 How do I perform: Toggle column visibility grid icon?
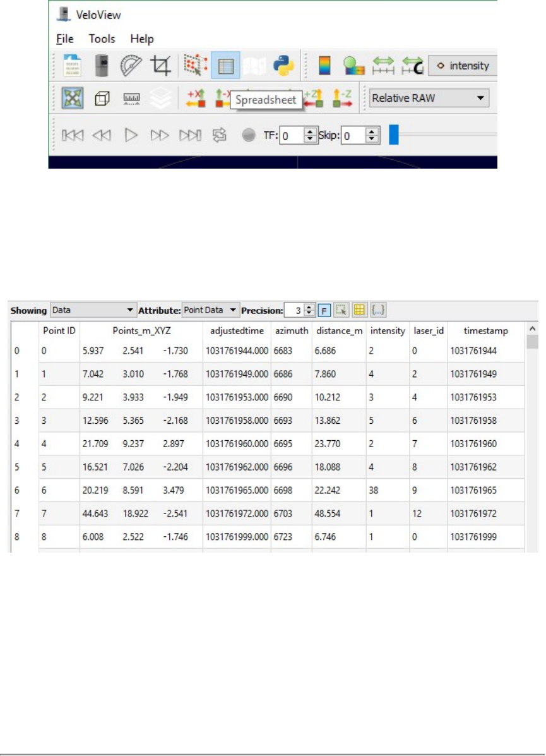359,310
